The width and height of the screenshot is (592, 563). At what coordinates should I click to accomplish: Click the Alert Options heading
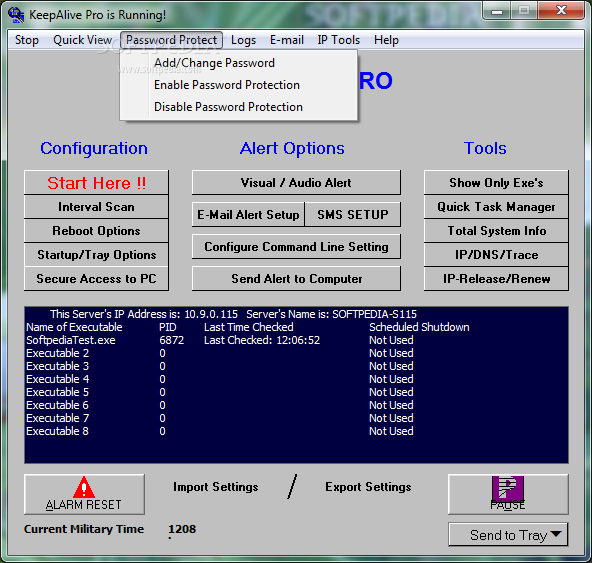click(292, 148)
